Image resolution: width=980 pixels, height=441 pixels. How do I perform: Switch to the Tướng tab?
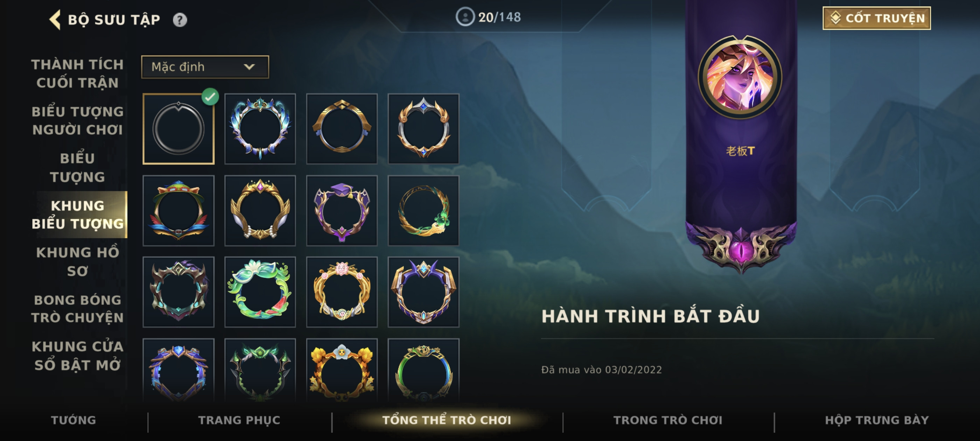73,420
